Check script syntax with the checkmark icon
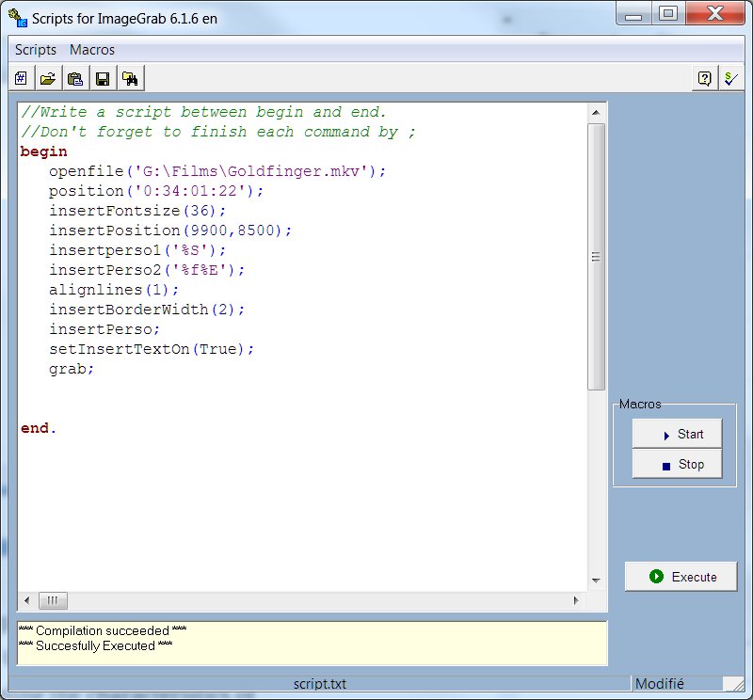Viewport: 753px width, 700px height. [x=731, y=78]
